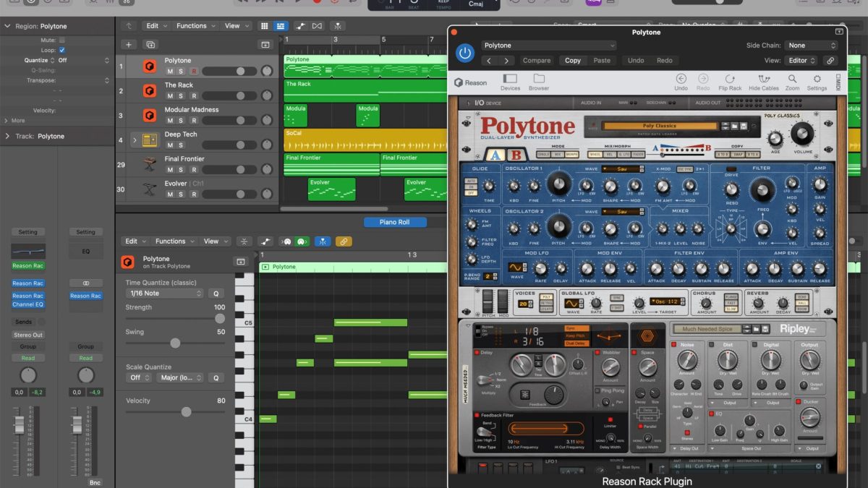Click the collapse mode icon in Piano Roll toolbar
This screenshot has width=868, height=488.
pyautogui.click(x=244, y=241)
